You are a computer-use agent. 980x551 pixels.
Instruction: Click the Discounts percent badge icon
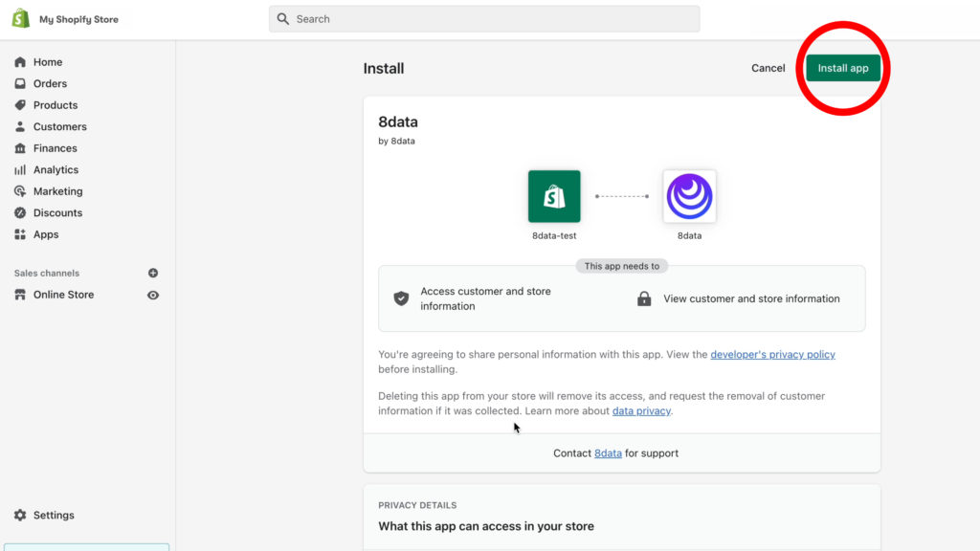click(20, 212)
